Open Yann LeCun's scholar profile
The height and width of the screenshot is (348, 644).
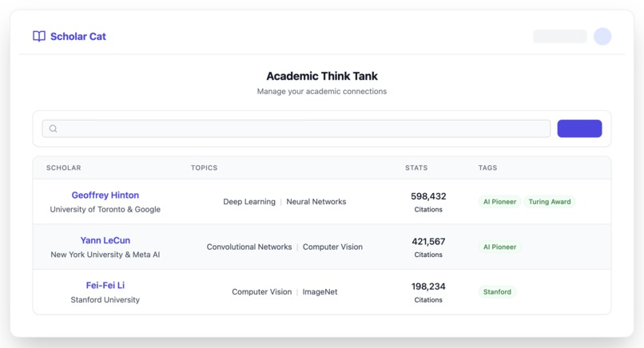[x=105, y=240]
